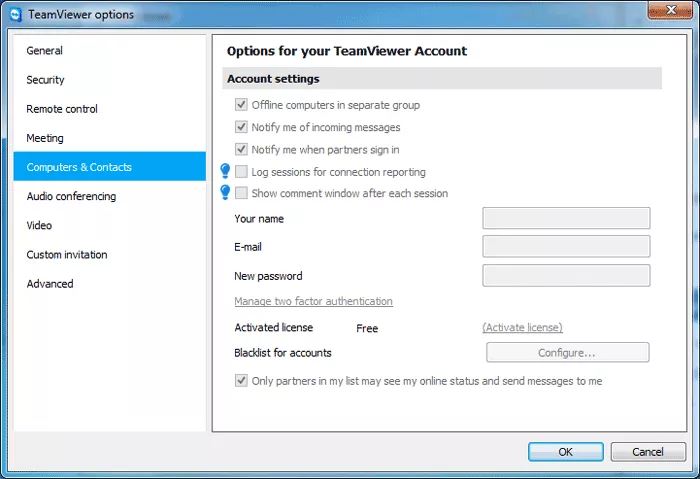Viewport: 700px width, 479px height.
Task: Click the Activated license label
Action: click(274, 327)
